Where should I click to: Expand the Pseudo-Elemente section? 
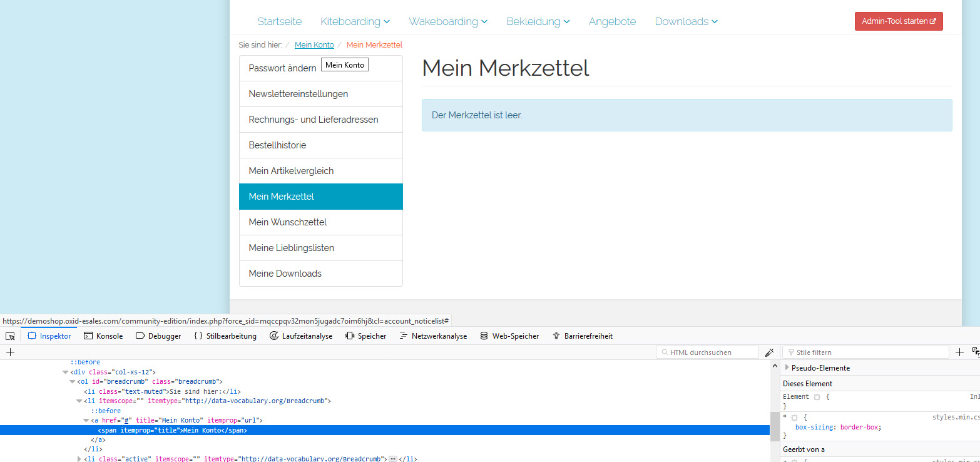[x=787, y=368]
